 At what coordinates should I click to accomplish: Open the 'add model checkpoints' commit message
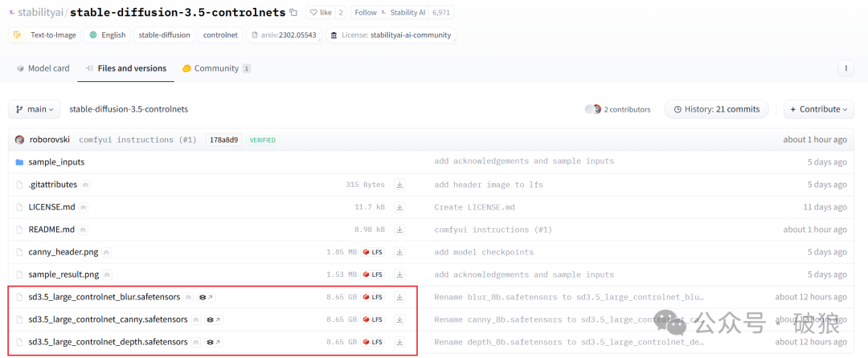click(484, 252)
